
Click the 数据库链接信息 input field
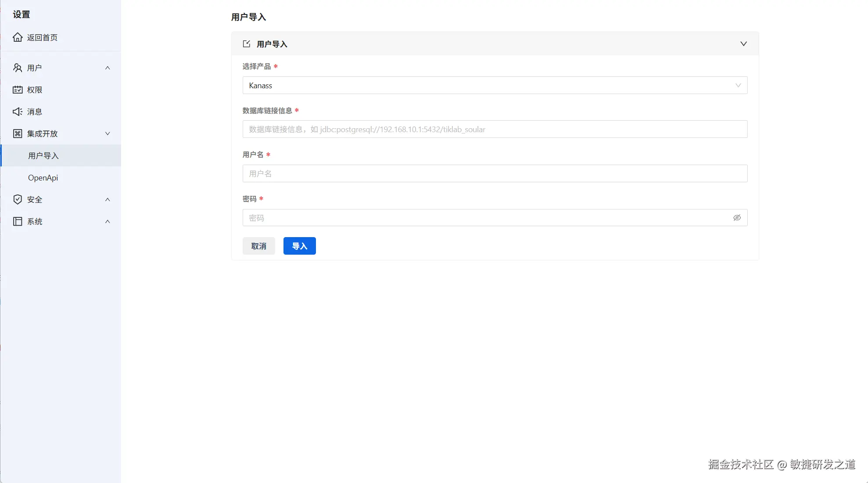[495, 129]
